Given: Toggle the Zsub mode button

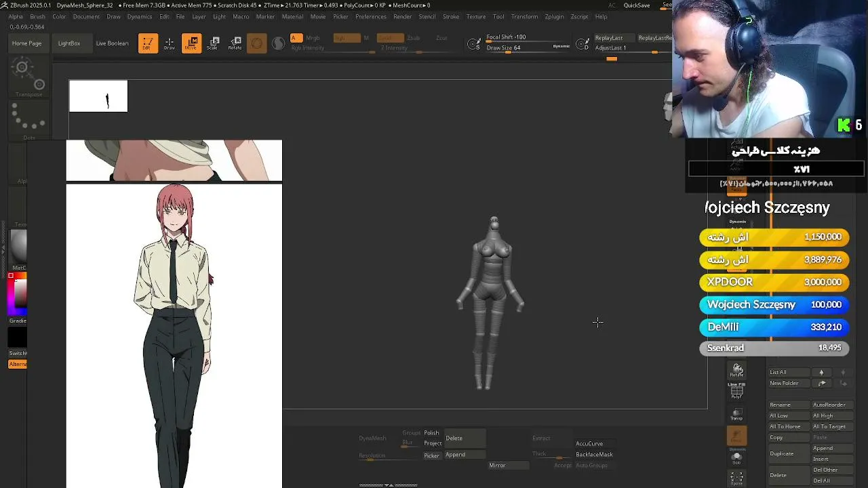Looking at the screenshot, I should [413, 38].
